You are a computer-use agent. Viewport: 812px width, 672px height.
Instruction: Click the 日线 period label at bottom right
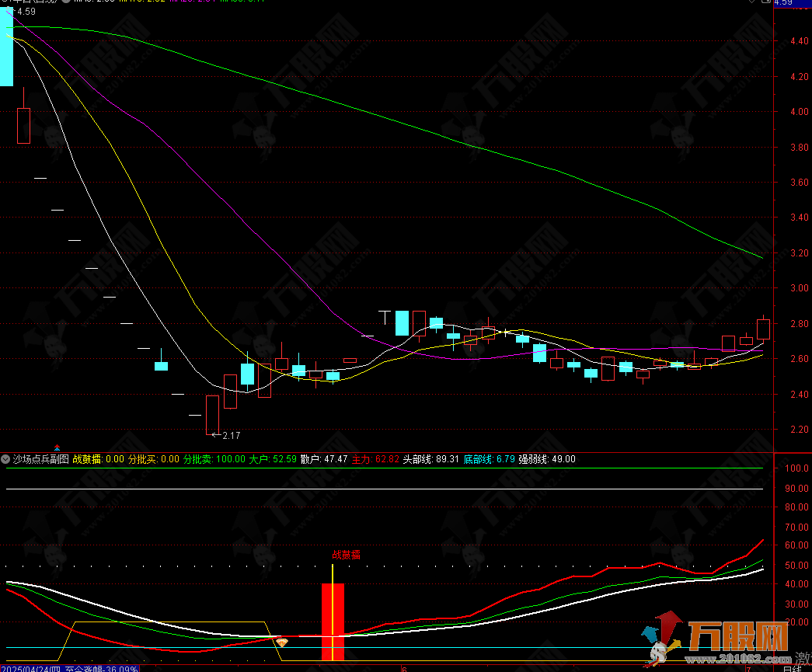coord(791,668)
